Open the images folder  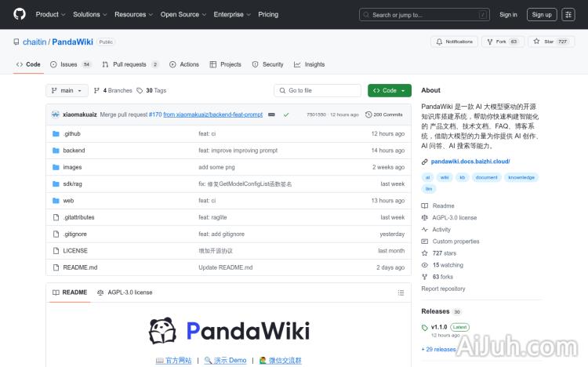pos(72,167)
